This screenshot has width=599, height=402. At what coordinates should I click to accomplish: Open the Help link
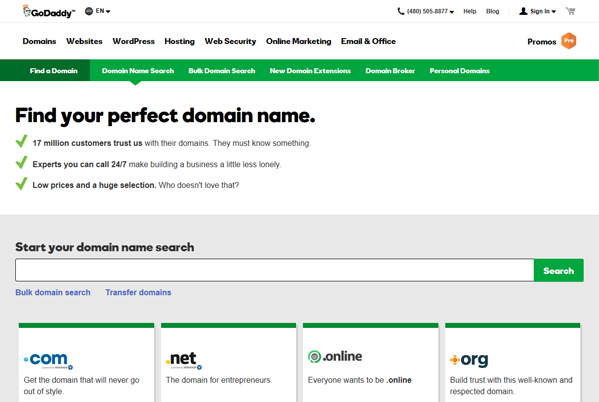click(469, 11)
